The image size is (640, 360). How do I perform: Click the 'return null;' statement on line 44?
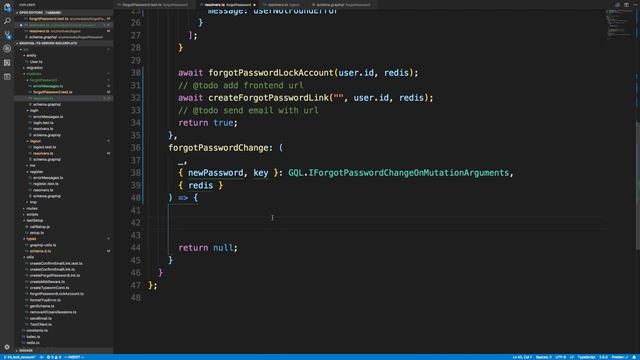(x=208, y=248)
